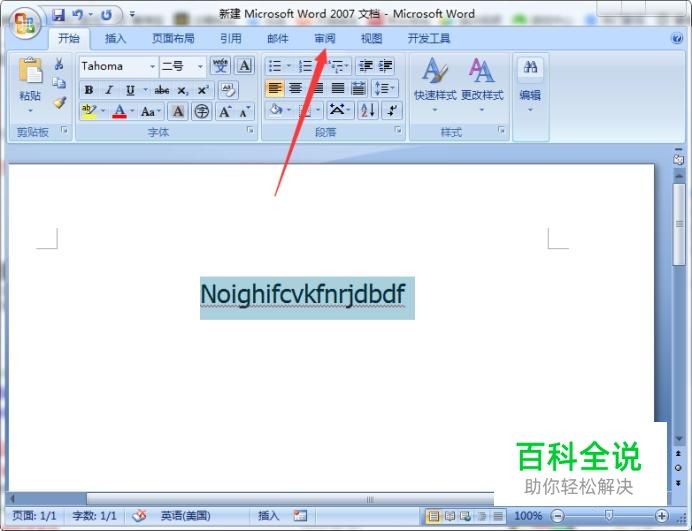This screenshot has width=692, height=531.
Task: Open the 编辑 find tools with the binoculars icon
Action: coord(530,68)
